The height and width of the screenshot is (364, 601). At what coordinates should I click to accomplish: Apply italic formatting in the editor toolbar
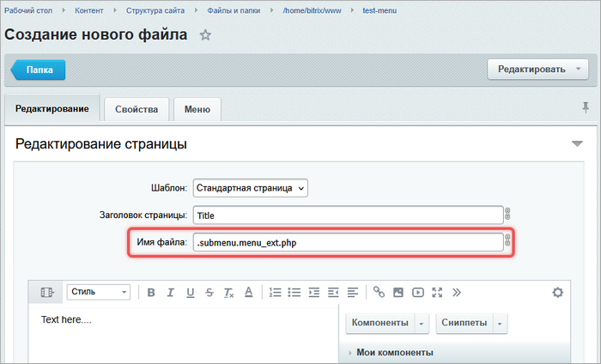click(x=171, y=293)
